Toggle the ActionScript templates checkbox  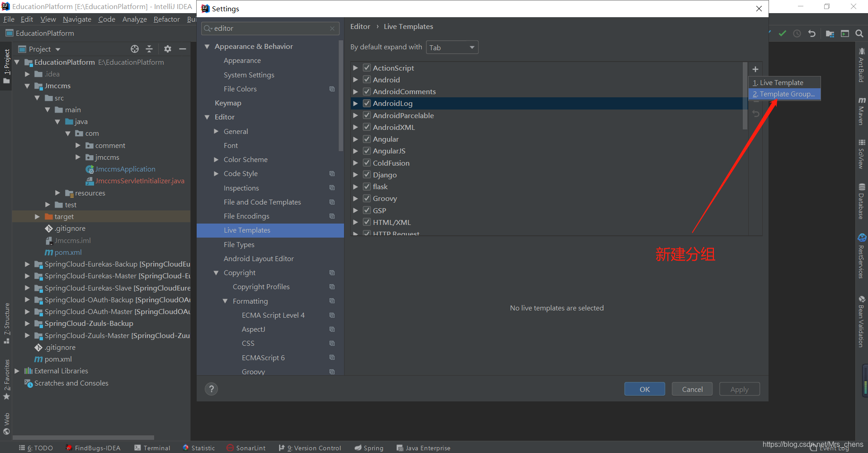coord(367,68)
